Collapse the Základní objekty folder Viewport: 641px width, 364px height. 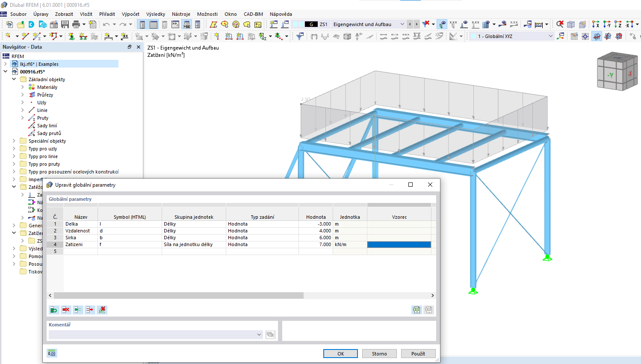[14, 79]
